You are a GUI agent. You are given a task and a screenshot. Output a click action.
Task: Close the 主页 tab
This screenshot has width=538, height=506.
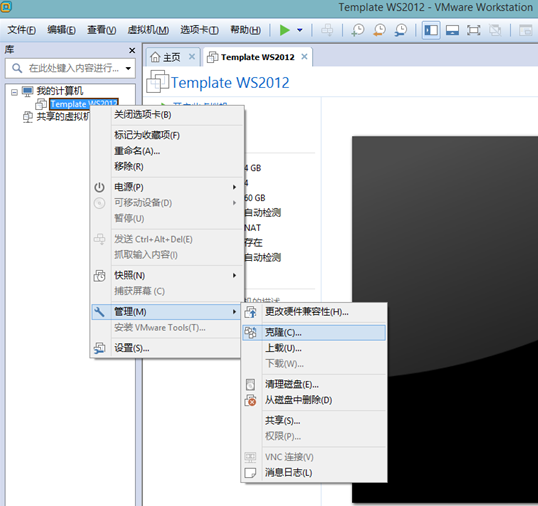192,57
